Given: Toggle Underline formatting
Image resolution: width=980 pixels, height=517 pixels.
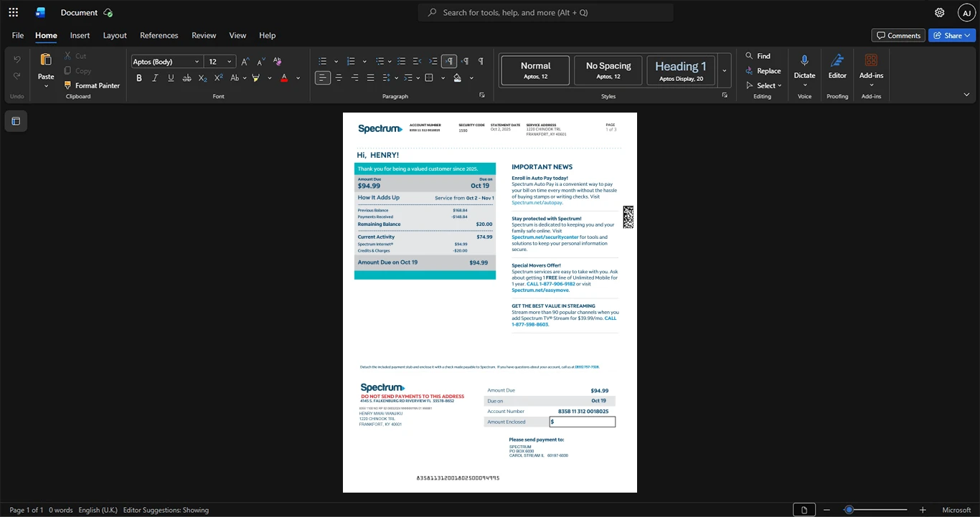Looking at the screenshot, I should 171,77.
